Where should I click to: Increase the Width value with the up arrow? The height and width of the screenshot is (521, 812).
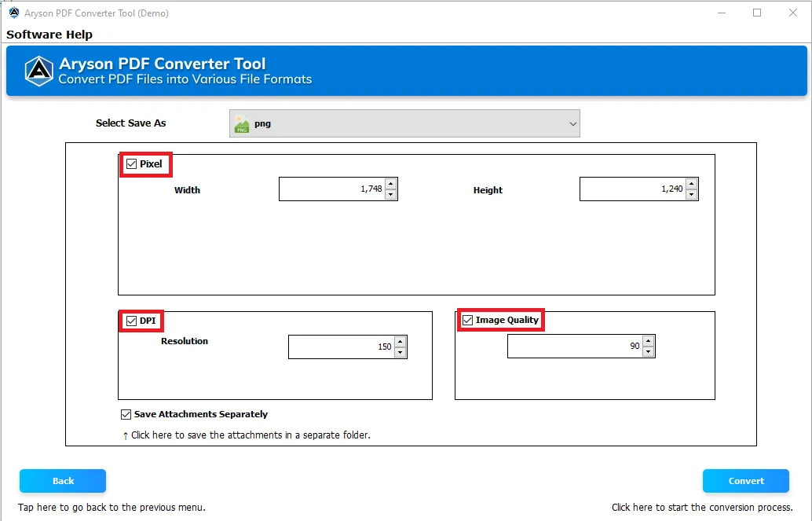pyautogui.click(x=391, y=184)
